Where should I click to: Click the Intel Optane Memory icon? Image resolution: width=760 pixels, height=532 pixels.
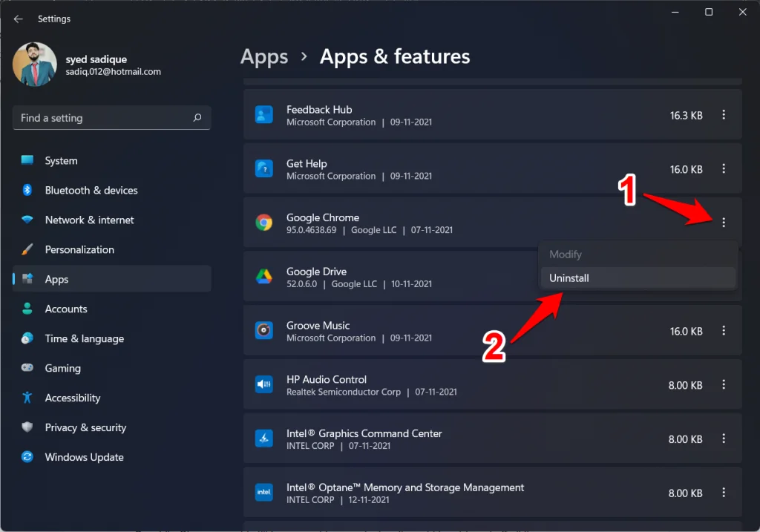click(x=264, y=492)
